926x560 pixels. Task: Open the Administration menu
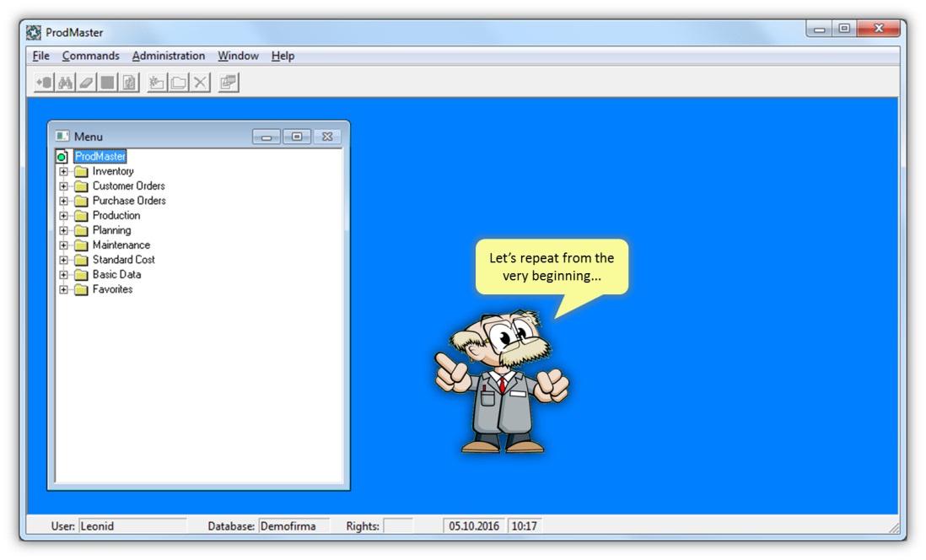(169, 56)
